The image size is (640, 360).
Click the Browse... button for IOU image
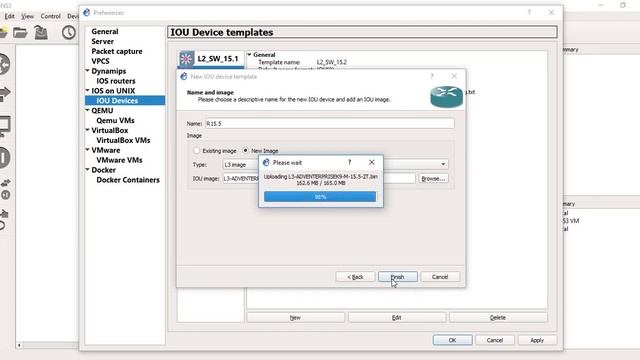[x=433, y=178]
